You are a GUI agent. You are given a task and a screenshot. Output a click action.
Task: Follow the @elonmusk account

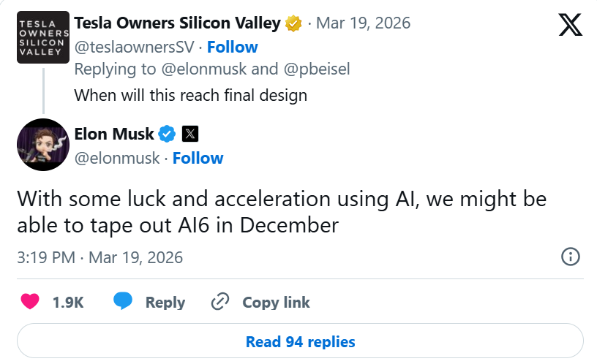(x=198, y=158)
